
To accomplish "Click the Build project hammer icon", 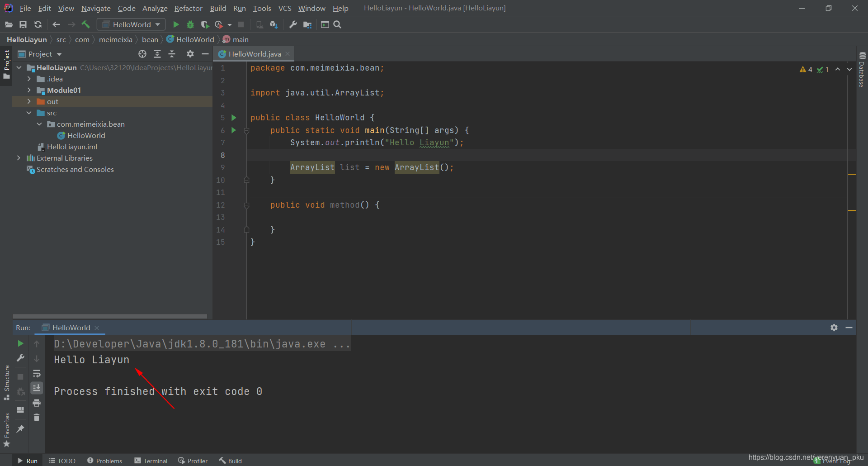I will coord(86,24).
